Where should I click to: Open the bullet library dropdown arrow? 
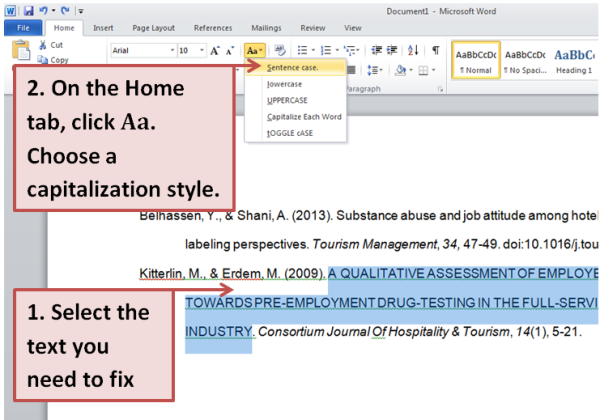pyautogui.click(x=313, y=50)
